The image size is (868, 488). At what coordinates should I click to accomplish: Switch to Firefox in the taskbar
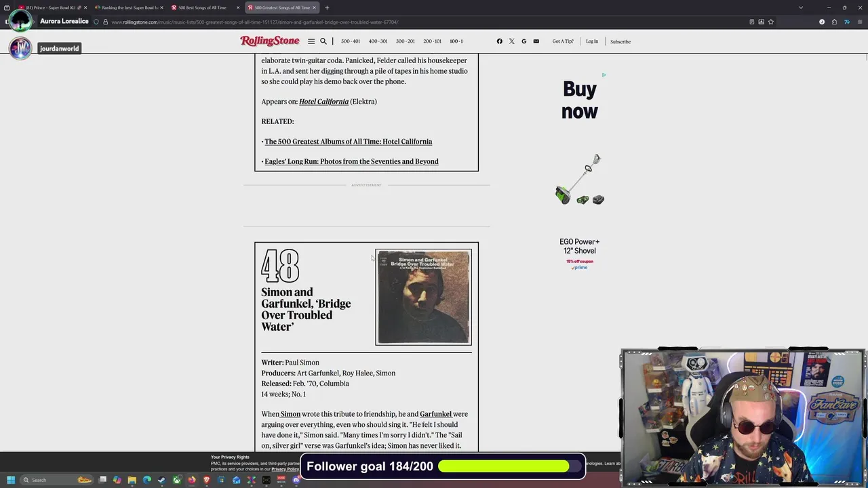click(192, 480)
